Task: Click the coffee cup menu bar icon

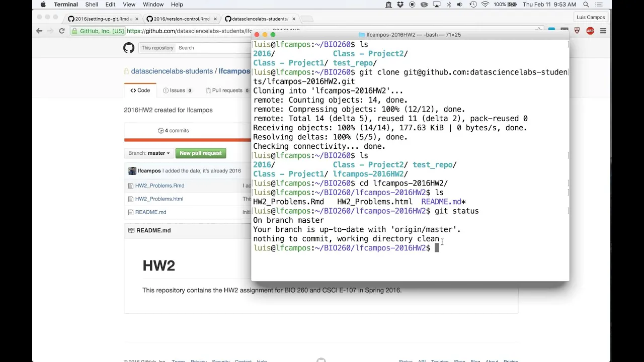Action: tap(425, 5)
